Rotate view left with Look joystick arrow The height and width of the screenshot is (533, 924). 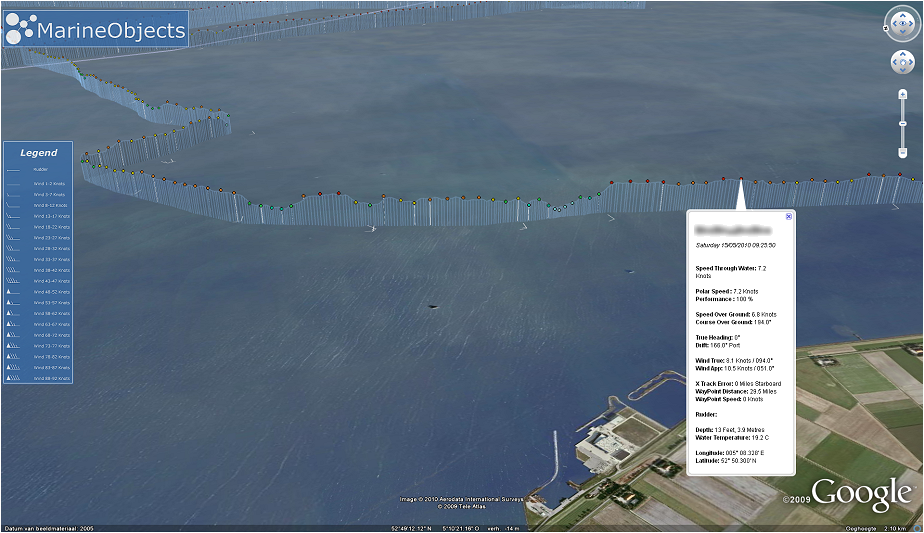[x=893, y=24]
